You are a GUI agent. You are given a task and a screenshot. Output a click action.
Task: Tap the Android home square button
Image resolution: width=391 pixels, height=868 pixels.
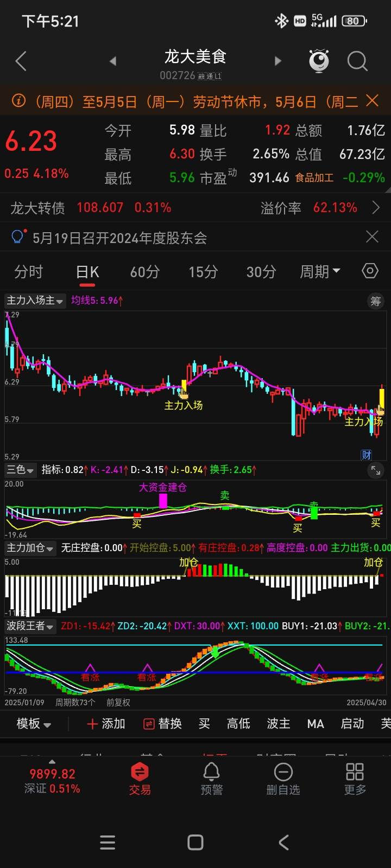point(195,843)
